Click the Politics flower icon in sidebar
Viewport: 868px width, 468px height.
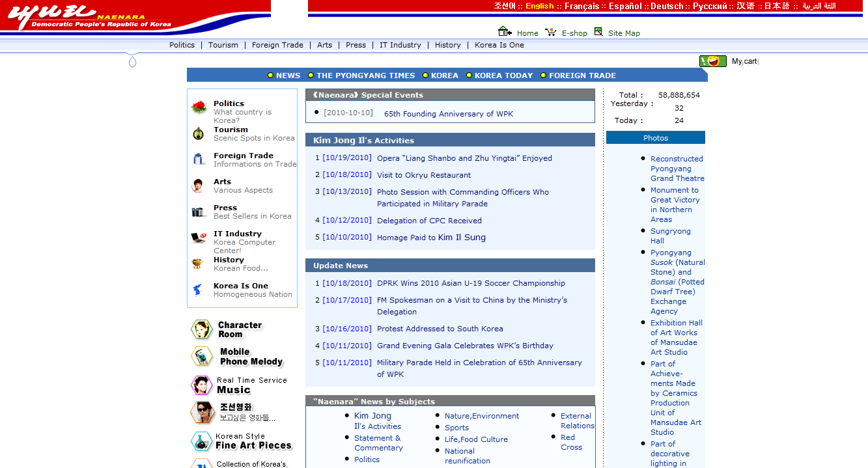(199, 107)
